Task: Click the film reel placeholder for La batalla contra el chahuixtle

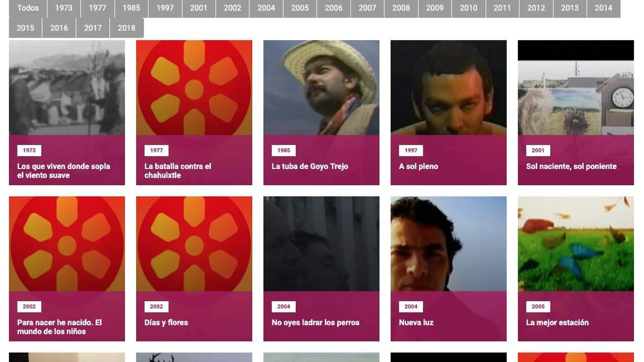Action: click(194, 88)
